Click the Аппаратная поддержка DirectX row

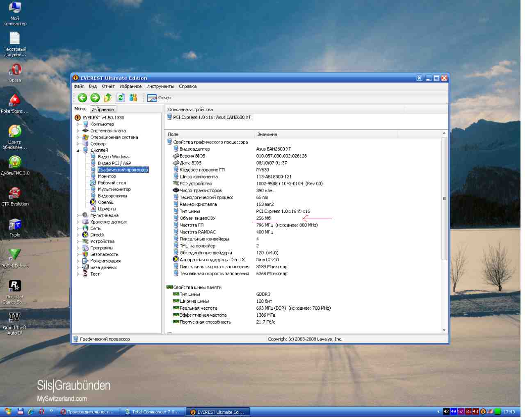pos(304,260)
